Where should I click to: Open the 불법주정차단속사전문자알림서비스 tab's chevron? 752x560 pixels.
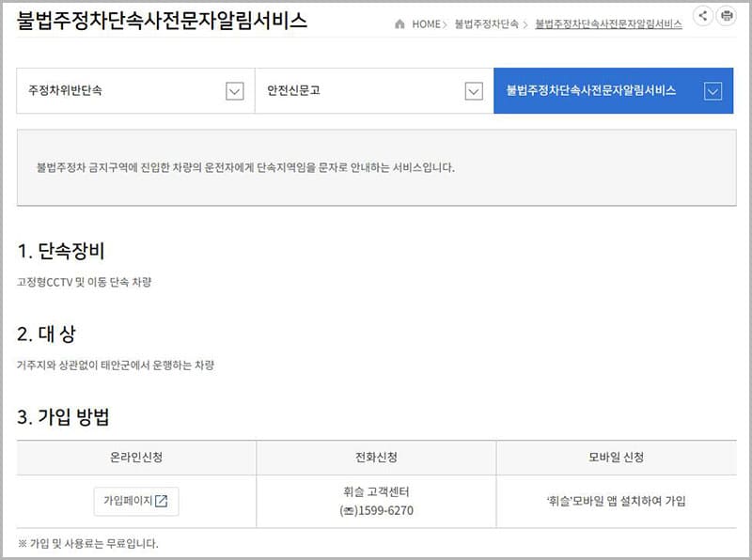click(713, 91)
